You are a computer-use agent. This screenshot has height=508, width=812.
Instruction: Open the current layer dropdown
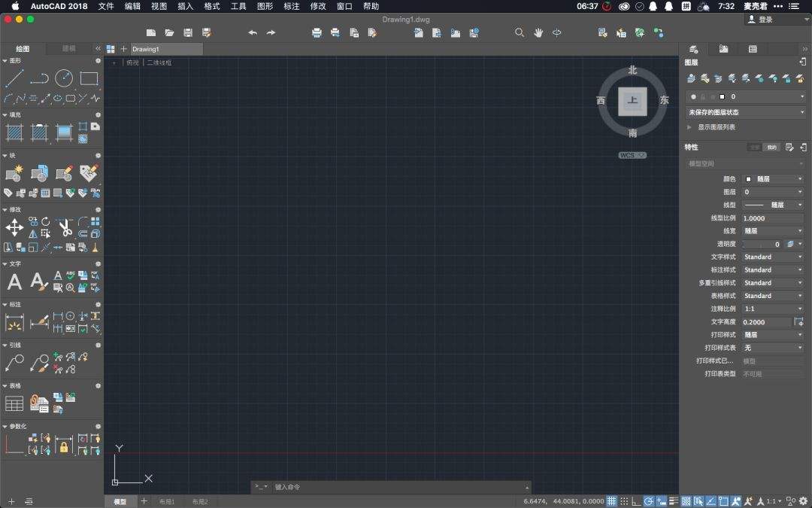(x=746, y=97)
